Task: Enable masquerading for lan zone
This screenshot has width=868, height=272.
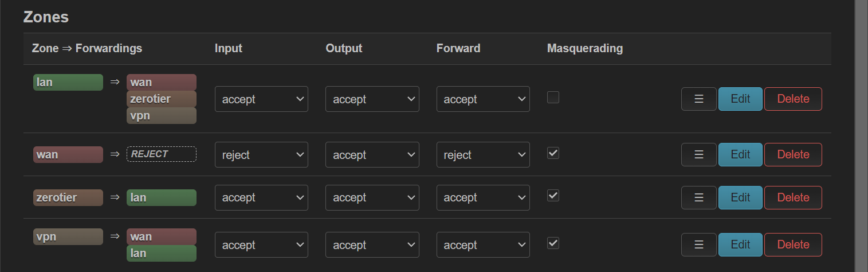Action: pos(553,98)
